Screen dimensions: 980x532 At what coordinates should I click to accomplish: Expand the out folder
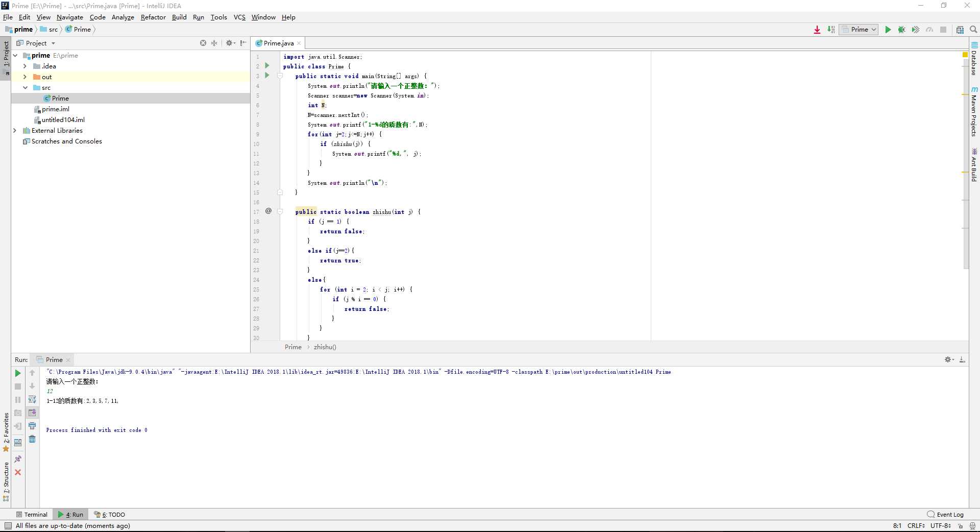(x=24, y=77)
